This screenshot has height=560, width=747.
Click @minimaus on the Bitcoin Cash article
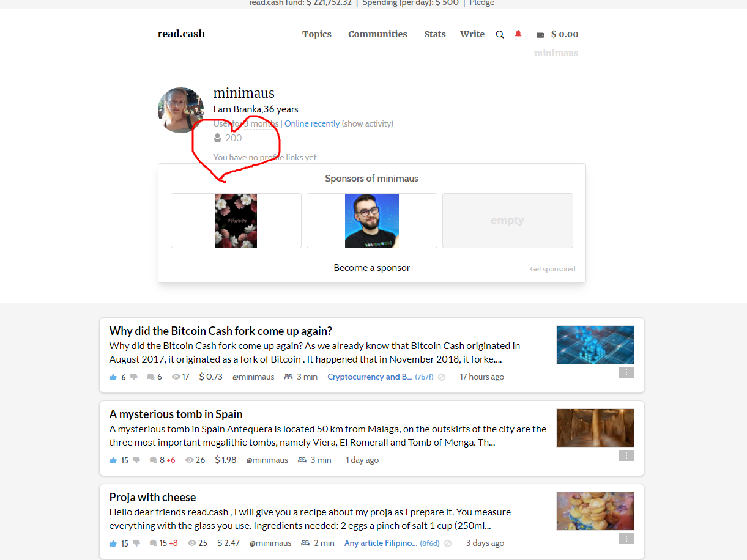pyautogui.click(x=253, y=377)
